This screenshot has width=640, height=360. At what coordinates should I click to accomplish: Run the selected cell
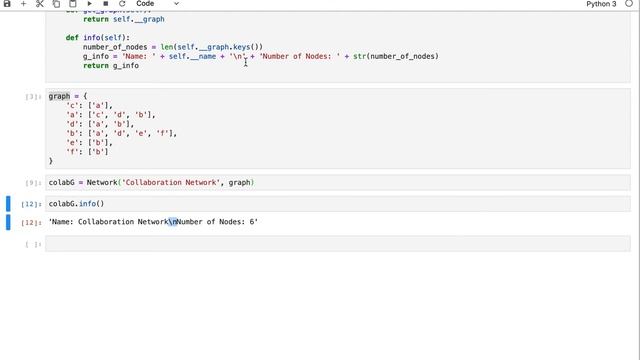tap(89, 4)
